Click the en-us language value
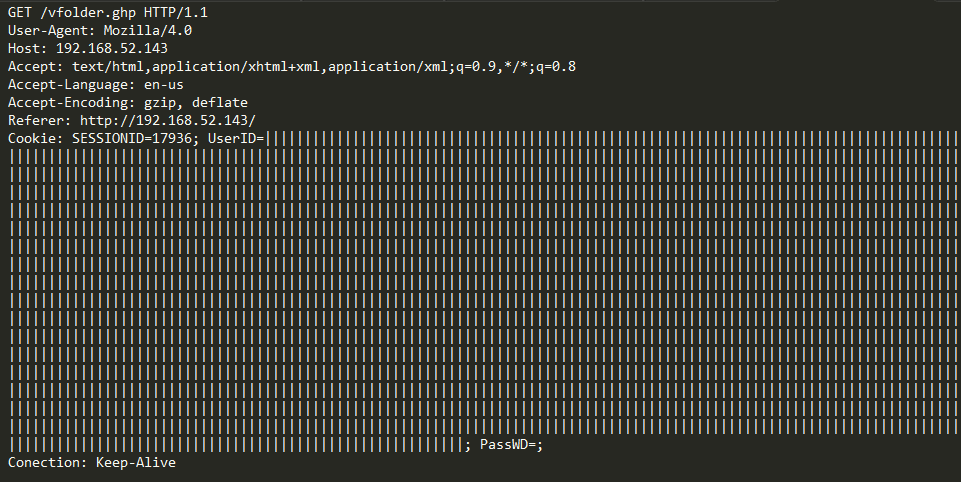 point(164,84)
